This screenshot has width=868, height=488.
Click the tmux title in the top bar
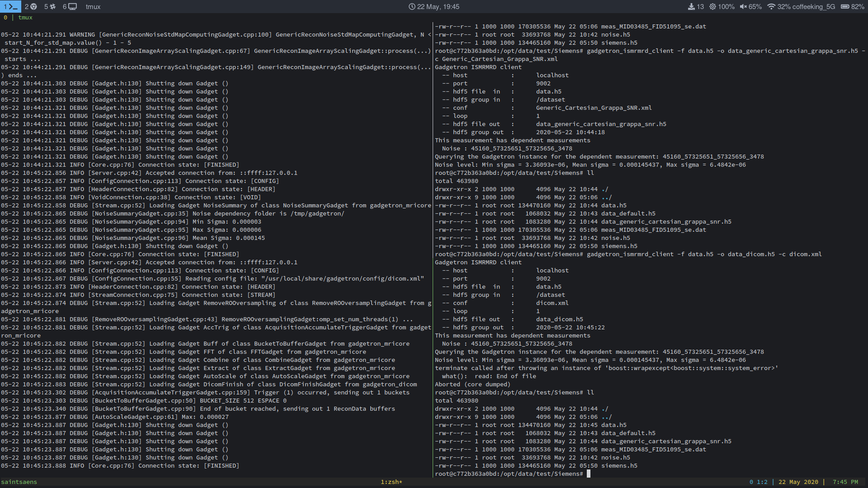click(93, 7)
